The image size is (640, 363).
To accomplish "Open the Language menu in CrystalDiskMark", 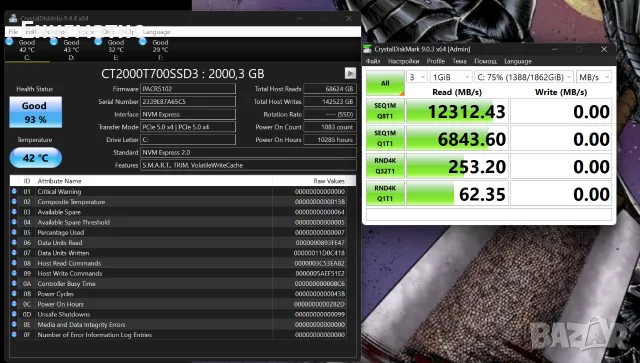I will 518,61.
